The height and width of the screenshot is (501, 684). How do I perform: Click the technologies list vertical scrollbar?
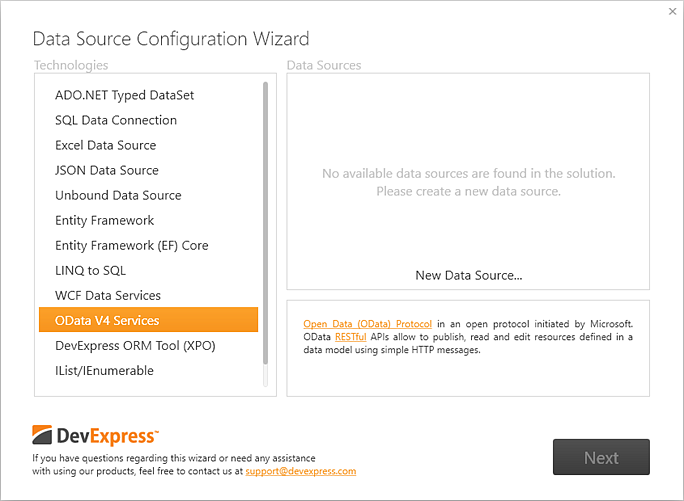(265, 220)
